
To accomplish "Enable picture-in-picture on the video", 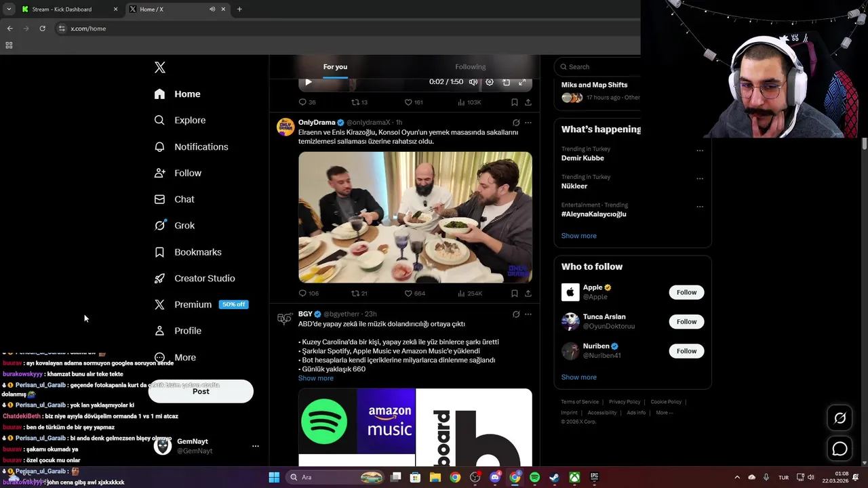I will point(506,82).
